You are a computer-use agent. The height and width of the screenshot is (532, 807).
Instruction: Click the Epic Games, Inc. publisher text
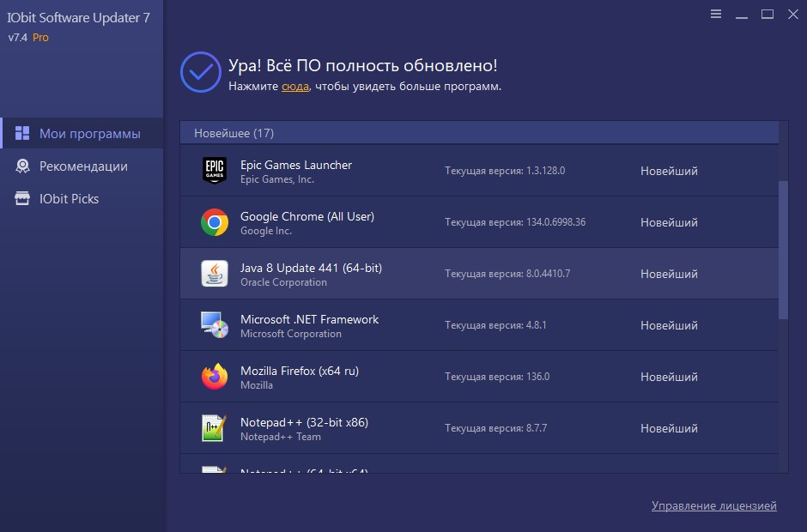tap(277, 179)
